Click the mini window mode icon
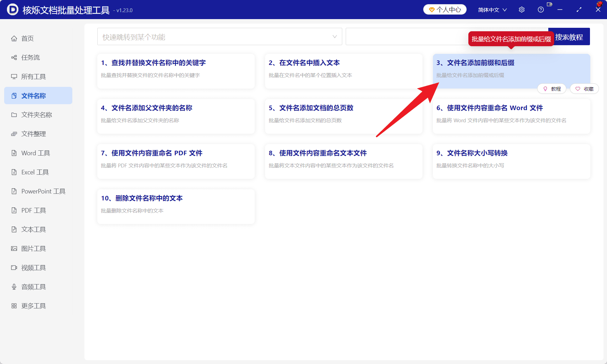Image resolution: width=607 pixels, height=364 pixels. point(549,4)
